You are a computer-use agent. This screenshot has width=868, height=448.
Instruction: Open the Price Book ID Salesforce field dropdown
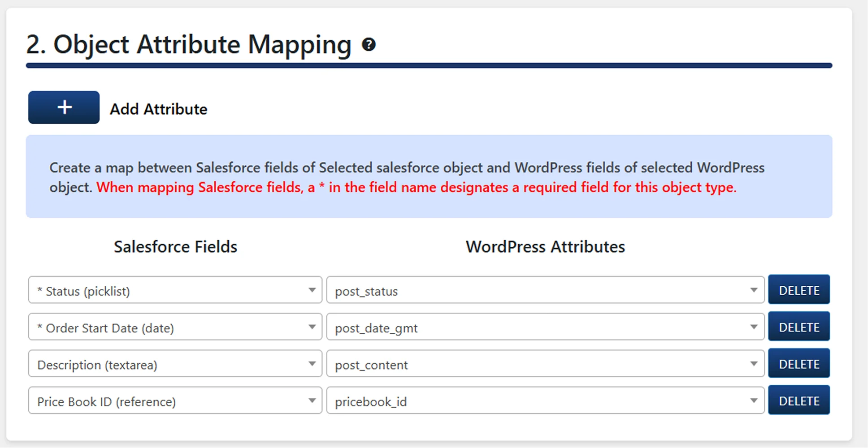pos(175,401)
